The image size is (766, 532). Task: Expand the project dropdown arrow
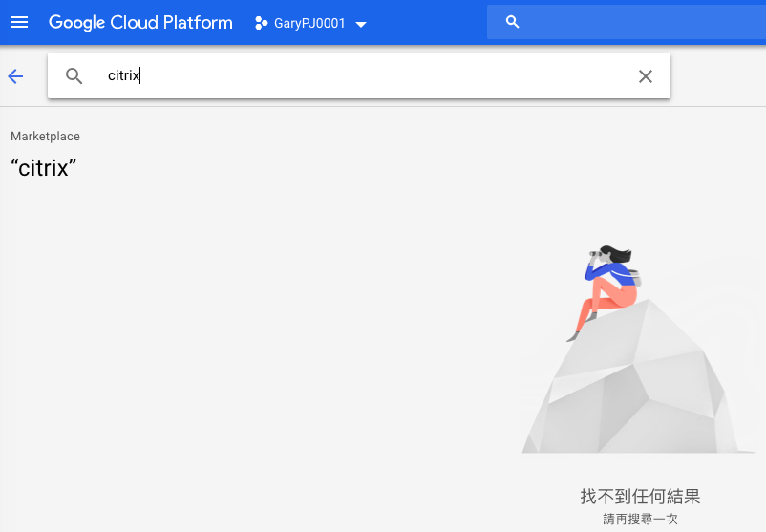361,25
